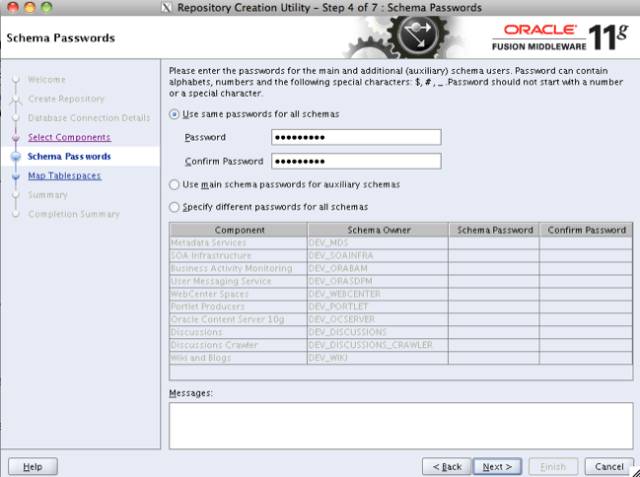
Task: Click the Oracle Fusion Middleware 11g logo
Action: (x=561, y=38)
